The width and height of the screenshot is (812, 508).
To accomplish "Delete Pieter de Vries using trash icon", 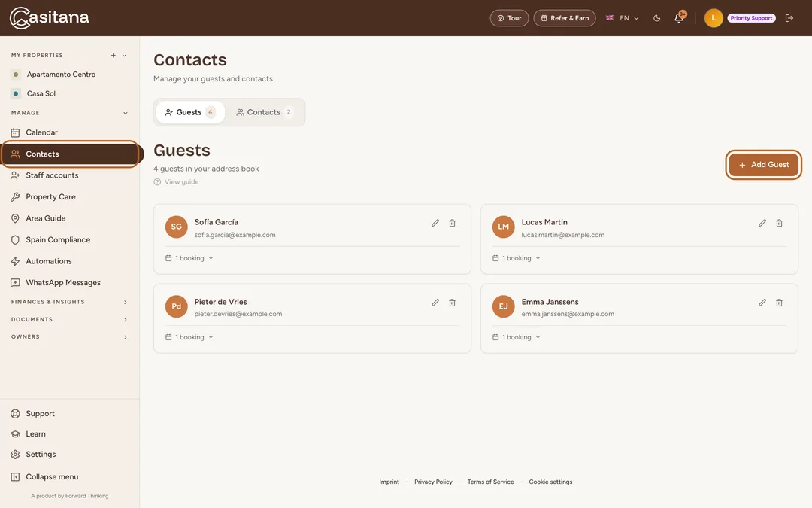I will tap(452, 303).
